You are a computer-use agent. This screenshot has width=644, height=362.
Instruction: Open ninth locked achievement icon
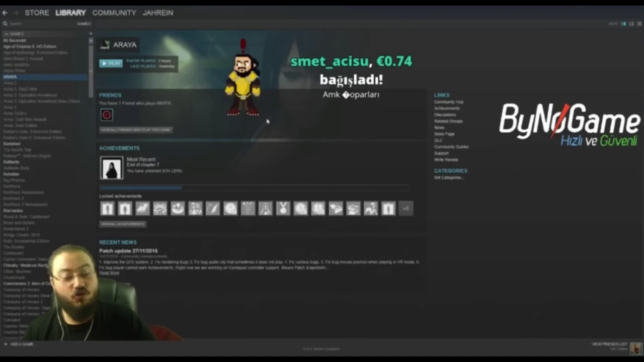[x=248, y=208]
